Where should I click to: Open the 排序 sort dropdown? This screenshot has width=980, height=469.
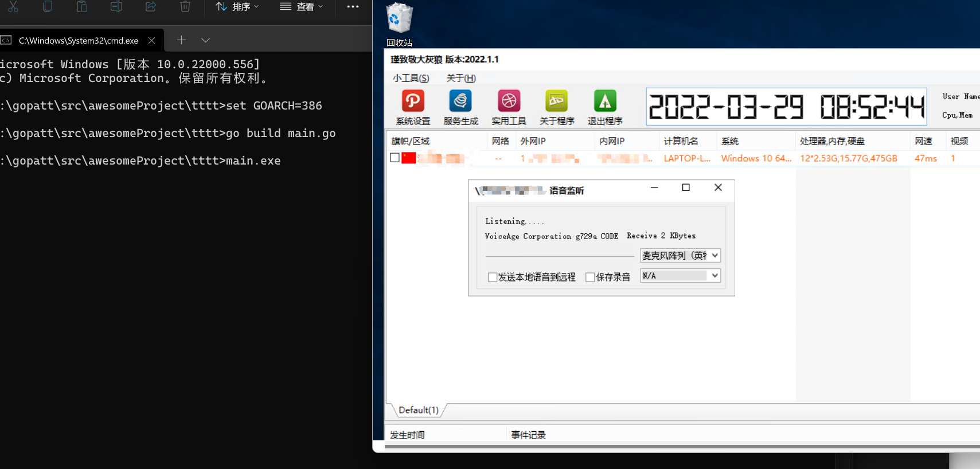click(237, 6)
